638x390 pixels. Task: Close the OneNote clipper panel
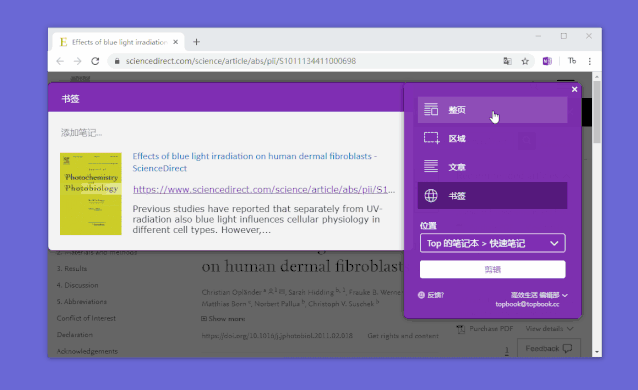(x=574, y=89)
